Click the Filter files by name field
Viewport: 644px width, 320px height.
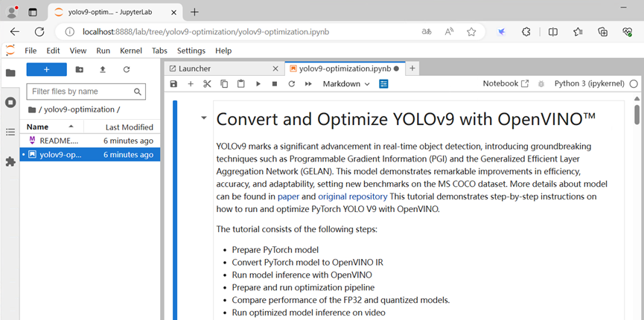coord(86,92)
